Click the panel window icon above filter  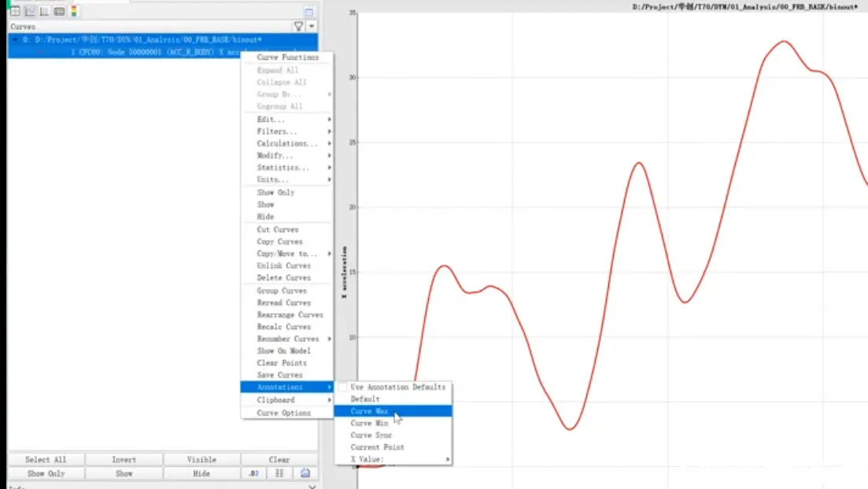tap(309, 12)
